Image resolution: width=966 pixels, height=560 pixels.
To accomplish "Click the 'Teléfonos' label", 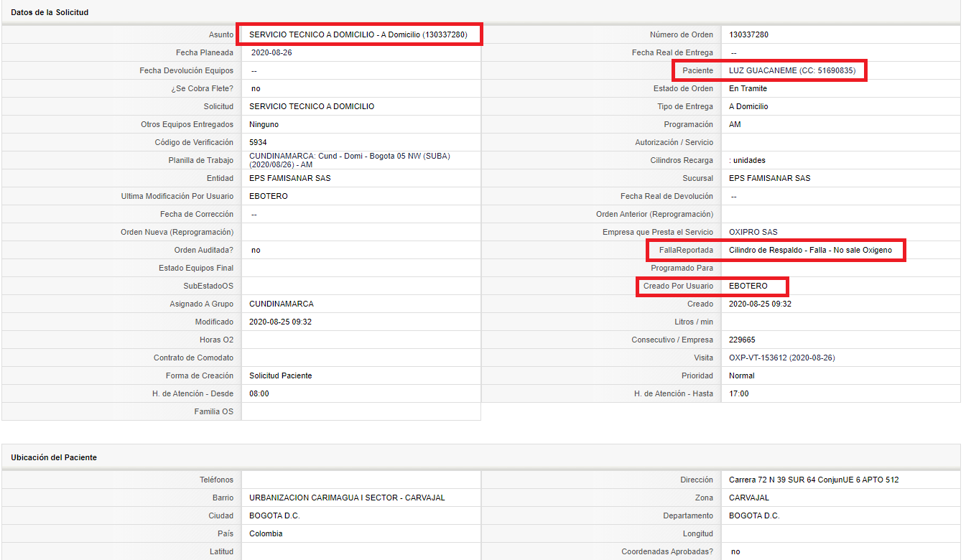I will 216,480.
